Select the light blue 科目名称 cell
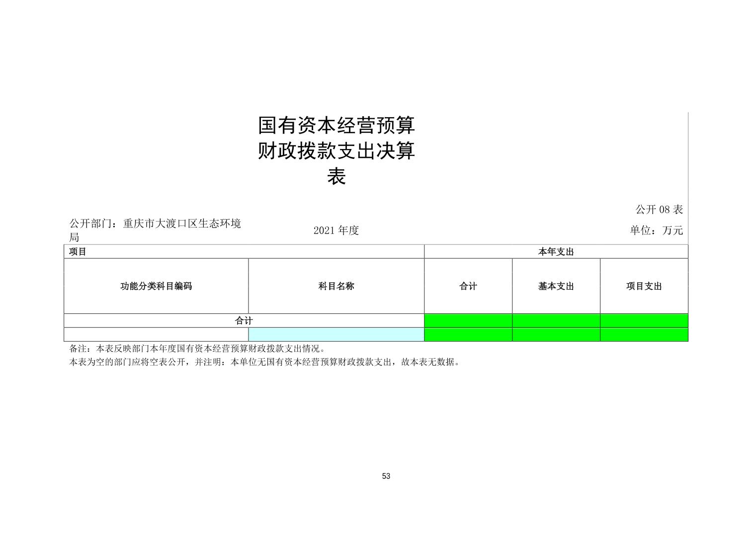Viewport: 756px width, 534px height. coord(336,335)
